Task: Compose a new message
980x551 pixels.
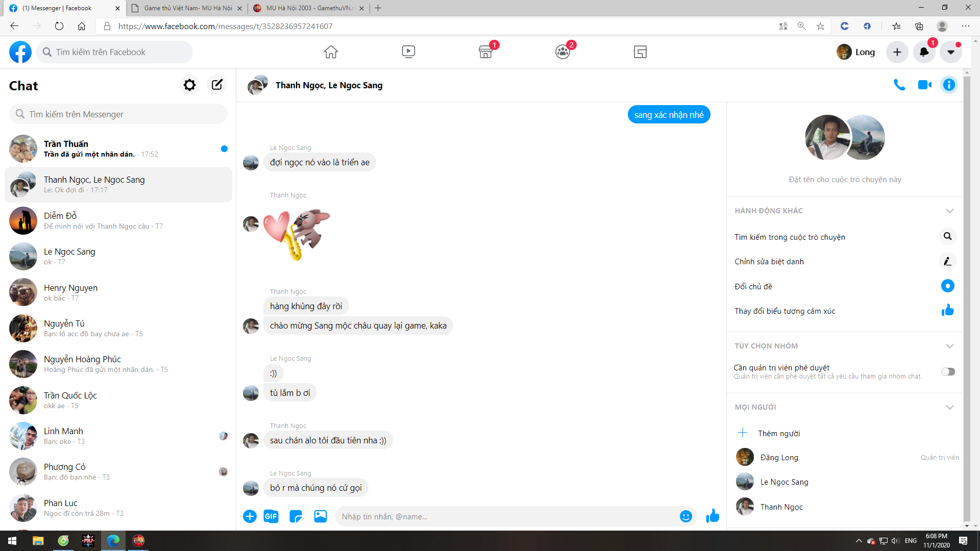Action: pyautogui.click(x=216, y=85)
